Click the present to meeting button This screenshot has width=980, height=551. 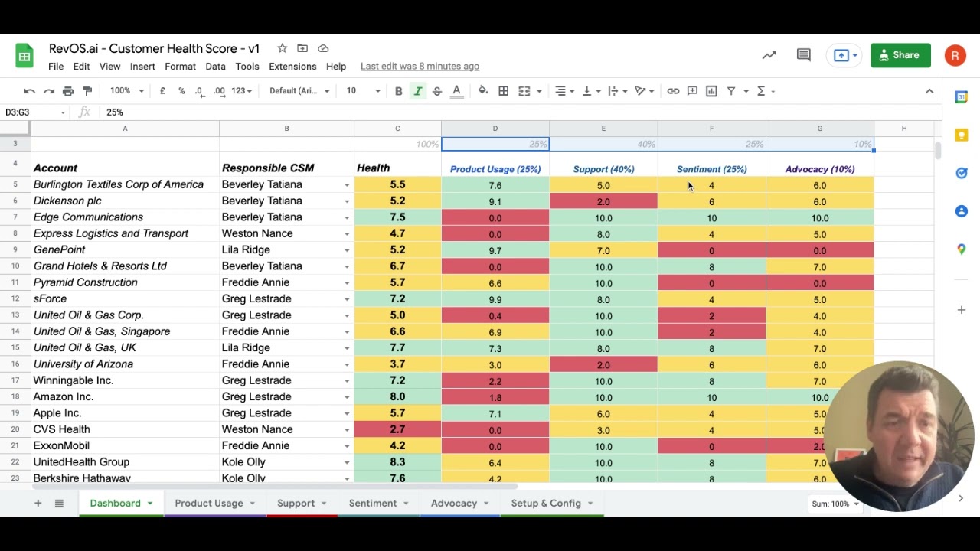(844, 55)
